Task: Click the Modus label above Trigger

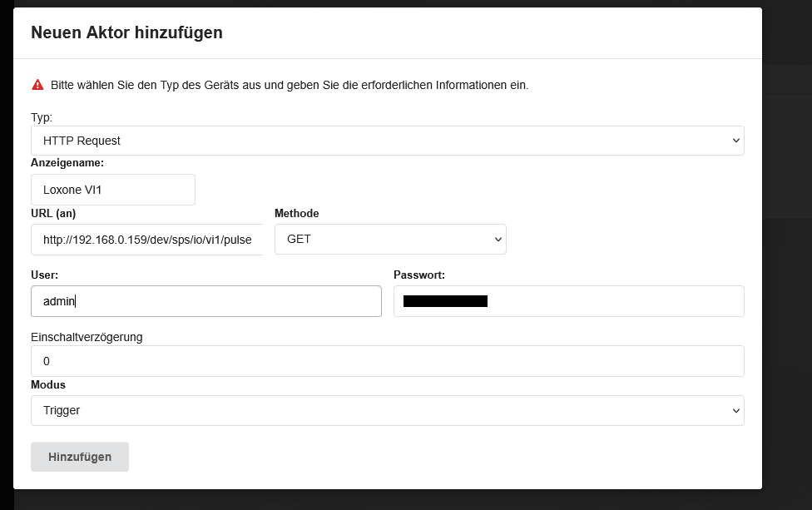Action: coord(48,384)
